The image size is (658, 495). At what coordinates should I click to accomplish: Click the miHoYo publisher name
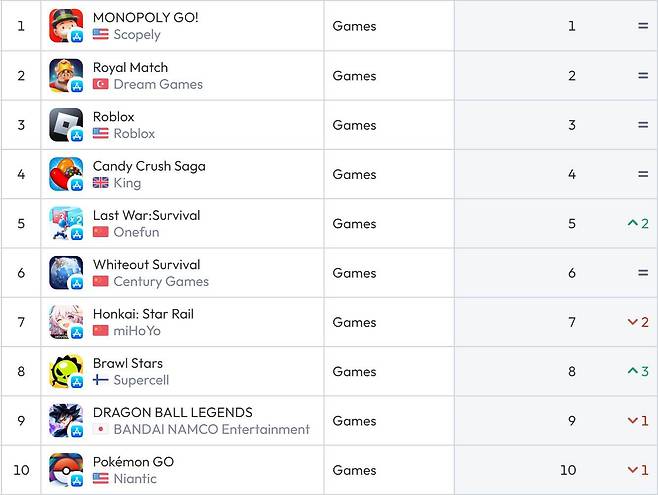[x=137, y=331]
